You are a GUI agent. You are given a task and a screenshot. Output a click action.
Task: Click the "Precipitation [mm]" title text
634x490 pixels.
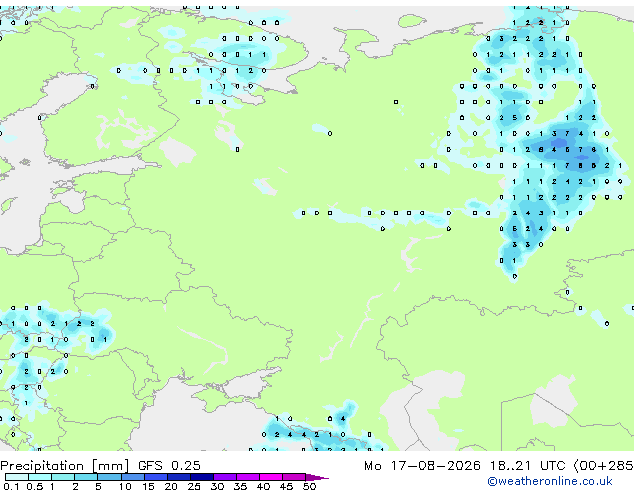pyautogui.click(x=65, y=466)
